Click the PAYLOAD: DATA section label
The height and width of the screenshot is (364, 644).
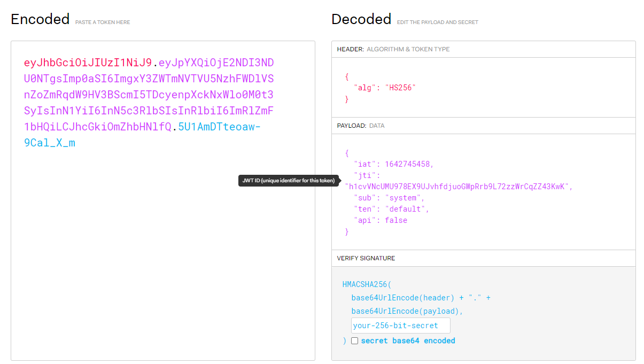pyautogui.click(x=360, y=126)
